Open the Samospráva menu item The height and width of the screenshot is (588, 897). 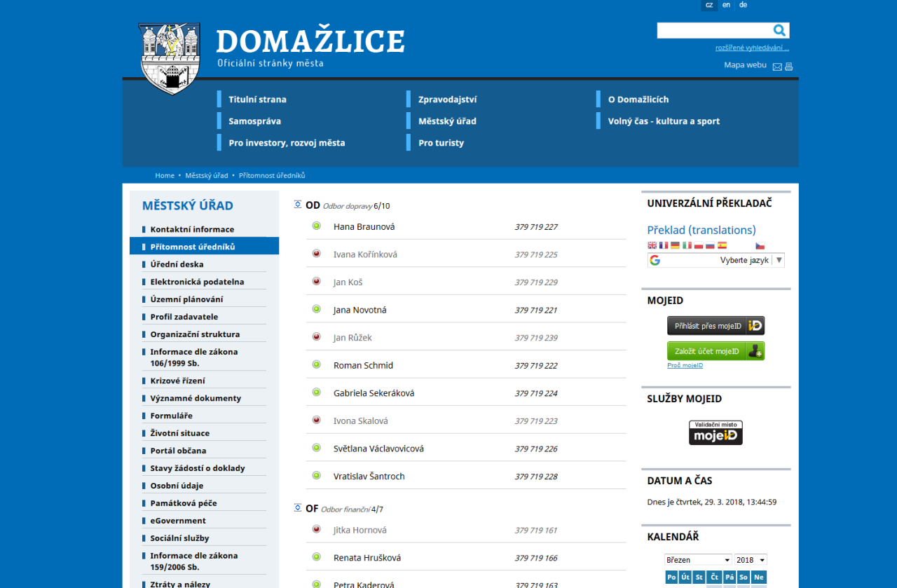pyautogui.click(x=254, y=121)
